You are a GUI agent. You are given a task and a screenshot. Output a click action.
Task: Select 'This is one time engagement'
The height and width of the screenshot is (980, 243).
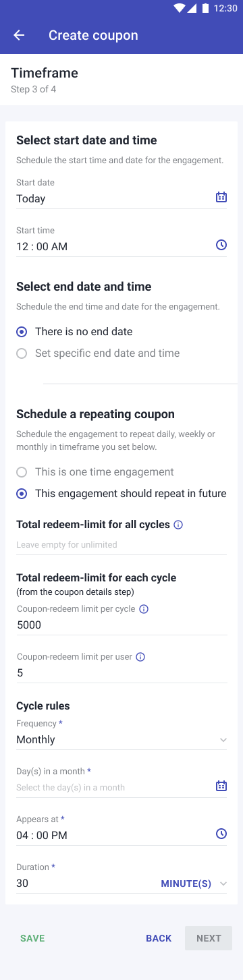[95, 472]
